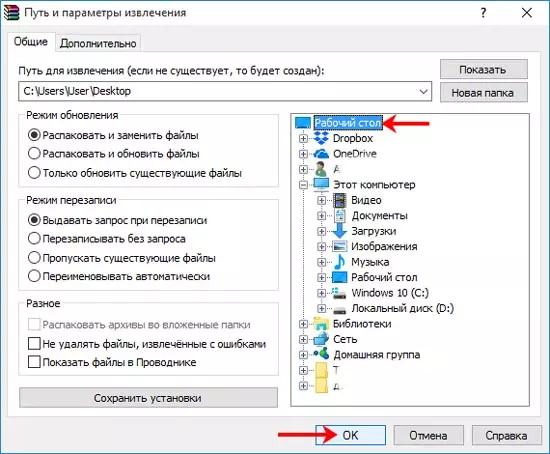Select Пропускать существующие файлы option

tap(121, 258)
